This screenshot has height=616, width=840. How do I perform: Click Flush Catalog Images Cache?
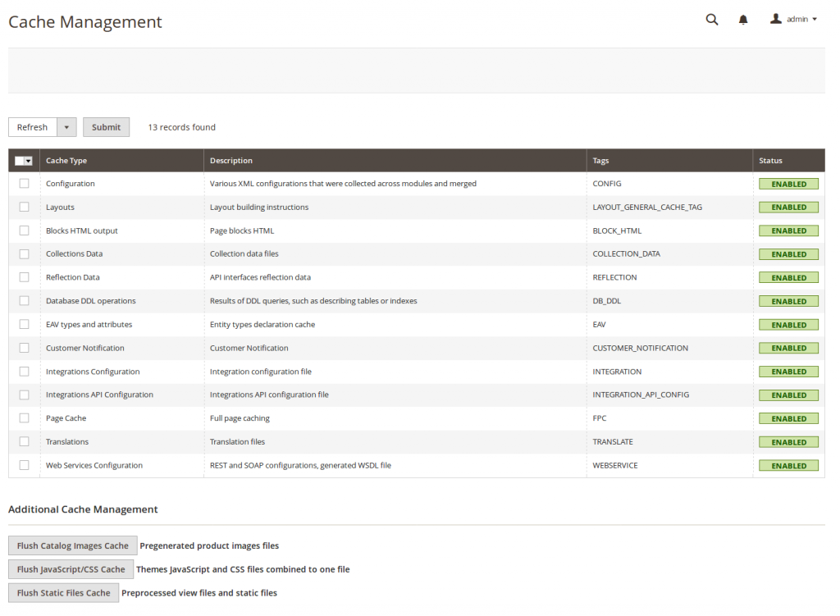(x=72, y=545)
